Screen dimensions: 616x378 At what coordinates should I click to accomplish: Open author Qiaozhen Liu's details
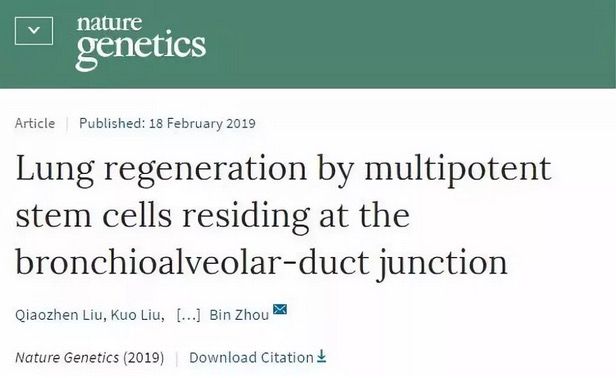click(x=59, y=315)
